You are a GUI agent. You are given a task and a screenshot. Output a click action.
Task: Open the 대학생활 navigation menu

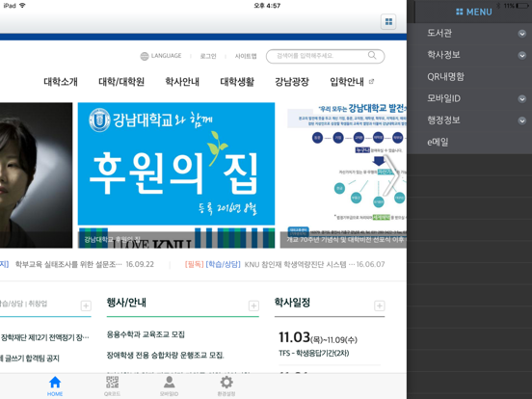click(237, 82)
